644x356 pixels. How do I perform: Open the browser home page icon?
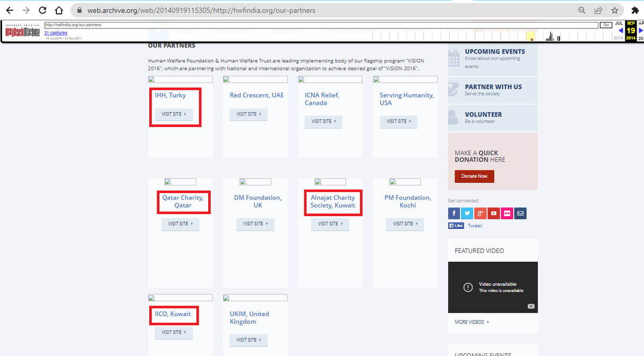point(60,10)
